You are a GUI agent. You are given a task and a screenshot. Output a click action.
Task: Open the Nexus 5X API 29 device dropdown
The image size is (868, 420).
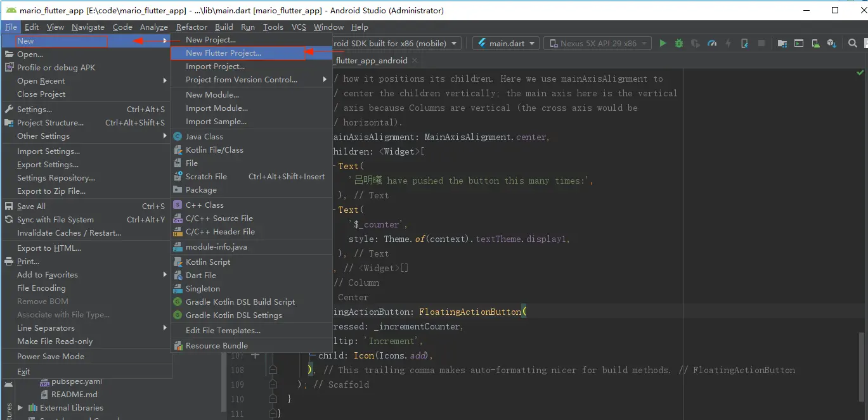pyautogui.click(x=597, y=43)
